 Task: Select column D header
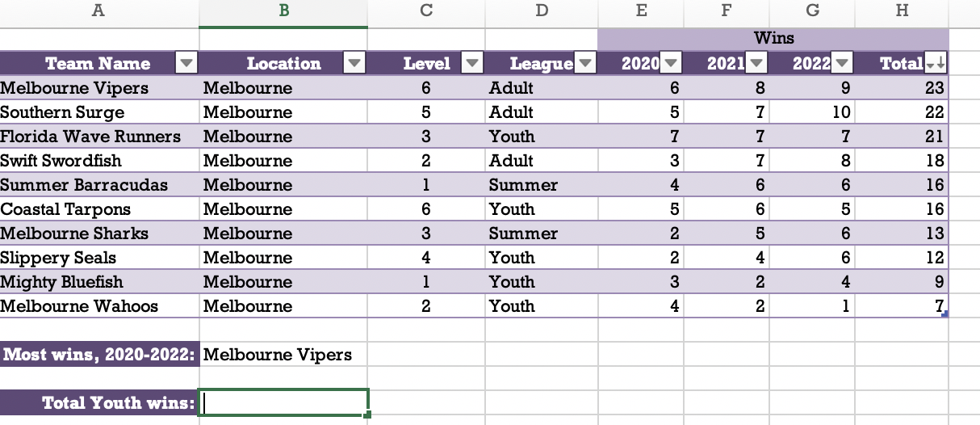[x=542, y=11]
